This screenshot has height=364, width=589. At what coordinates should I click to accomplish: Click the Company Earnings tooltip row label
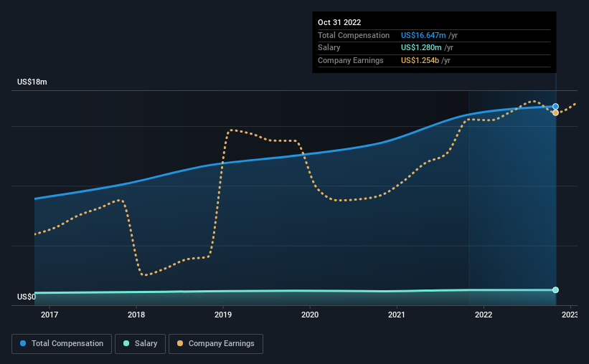(351, 60)
